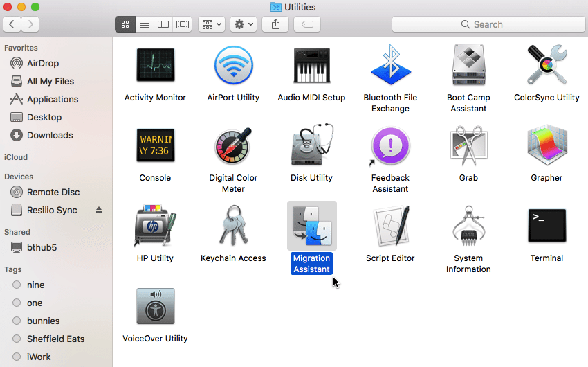This screenshot has width=588, height=367.
Task: Select the VoiceOver Utility icon
Action: pyautogui.click(x=155, y=306)
